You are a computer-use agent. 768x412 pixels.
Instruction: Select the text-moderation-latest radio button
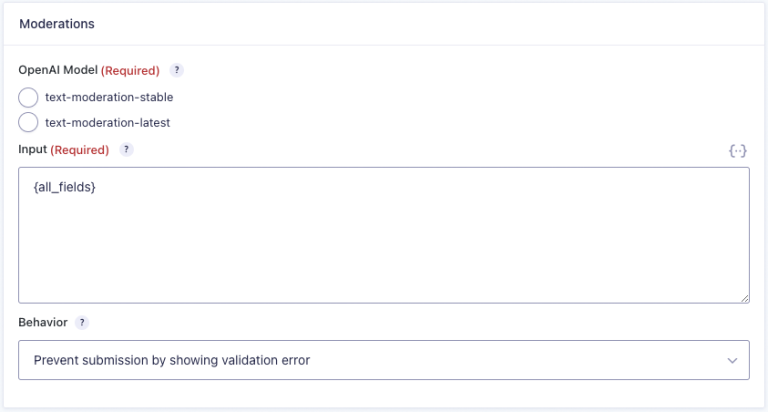(x=28, y=123)
